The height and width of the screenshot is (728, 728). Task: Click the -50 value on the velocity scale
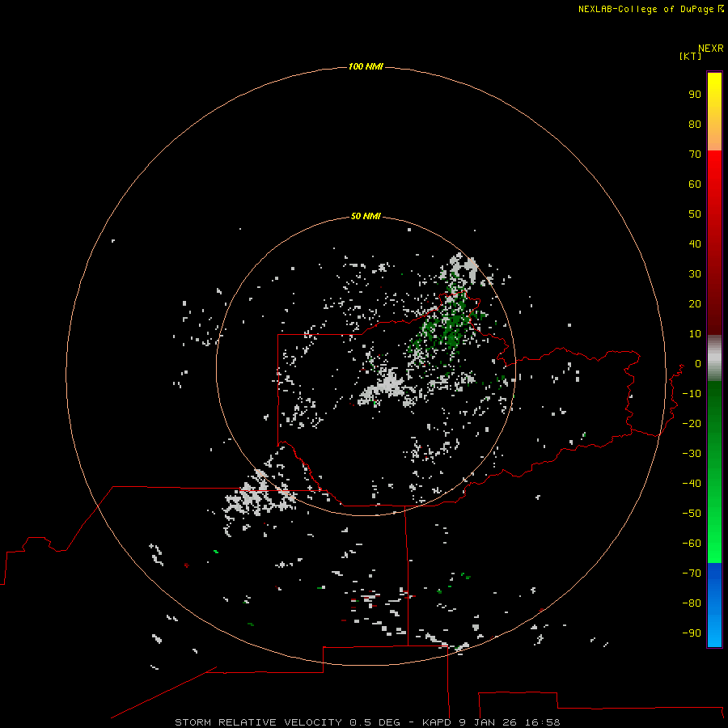[x=692, y=514]
